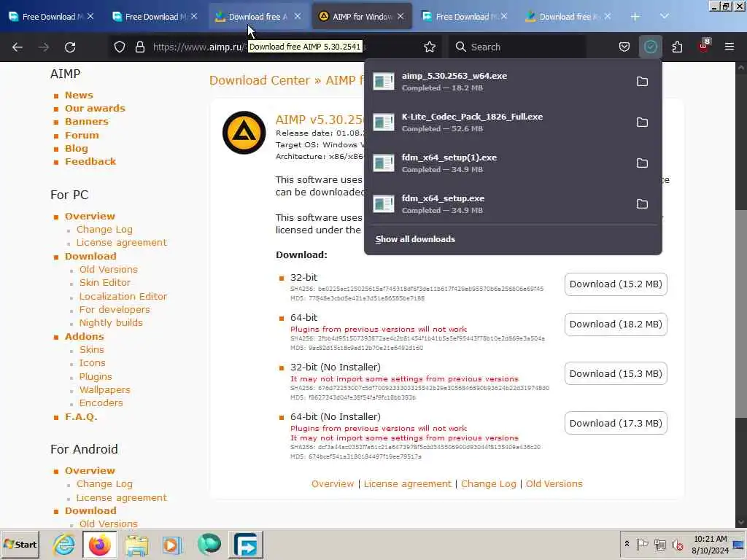747x560 pixels.
Task: Open Free Download Manager taskbar icon
Action: pos(246,544)
